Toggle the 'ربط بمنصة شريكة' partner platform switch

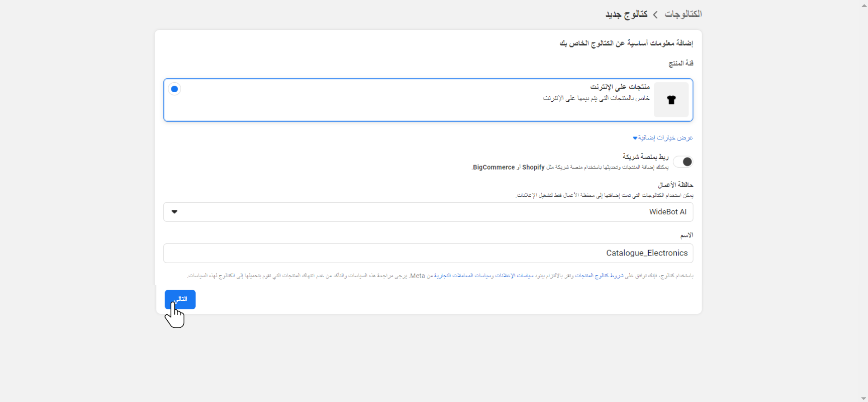683,161
